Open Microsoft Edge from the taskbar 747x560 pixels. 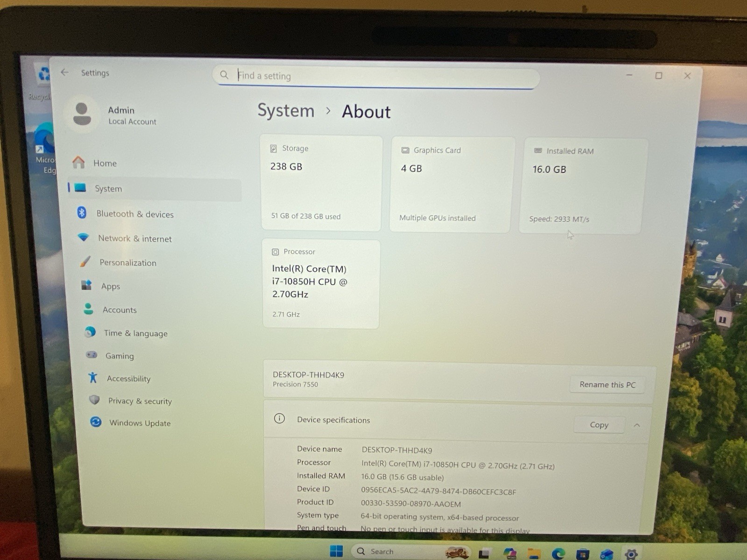[558, 554]
